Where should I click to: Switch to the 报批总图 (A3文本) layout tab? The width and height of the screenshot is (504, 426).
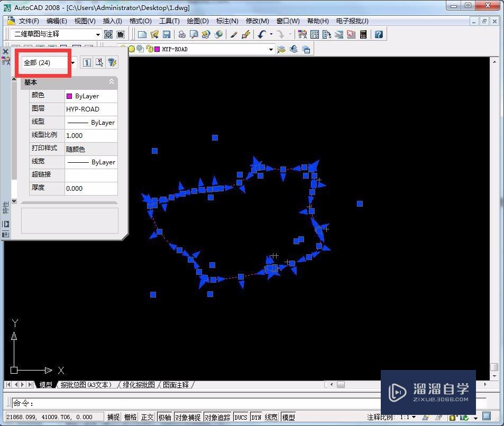(x=86, y=385)
